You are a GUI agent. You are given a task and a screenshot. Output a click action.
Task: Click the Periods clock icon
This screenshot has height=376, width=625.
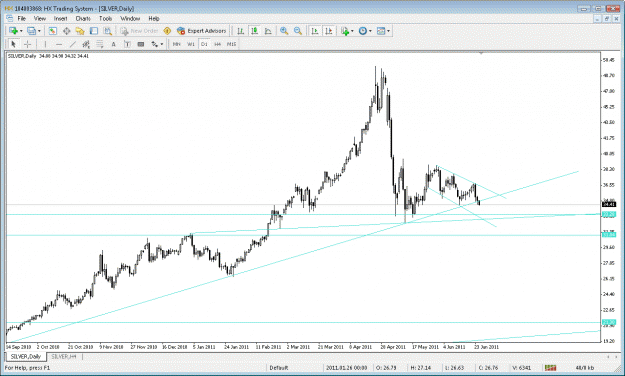[x=363, y=31]
